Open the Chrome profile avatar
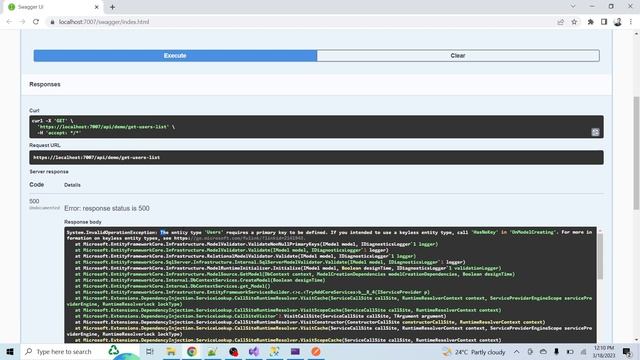This screenshot has width=640, height=360. click(618, 22)
